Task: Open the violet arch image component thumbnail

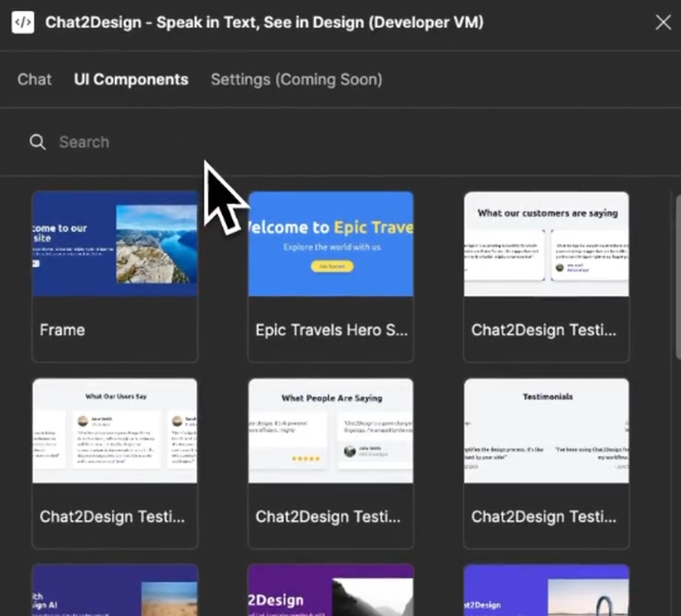Action: [x=546, y=590]
